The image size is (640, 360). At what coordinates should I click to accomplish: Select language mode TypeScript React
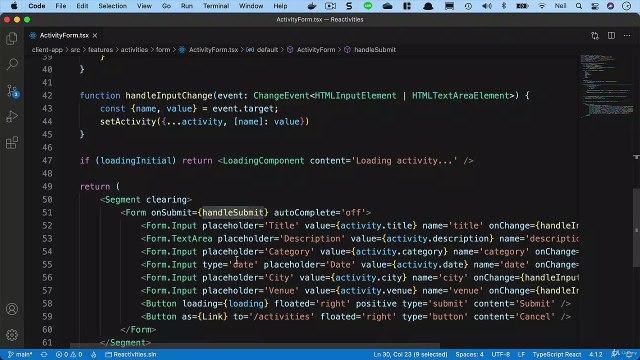[x=557, y=354]
